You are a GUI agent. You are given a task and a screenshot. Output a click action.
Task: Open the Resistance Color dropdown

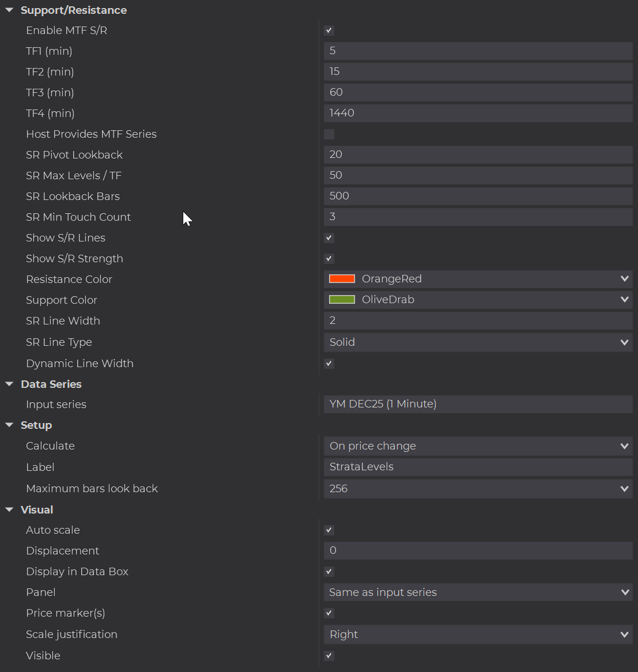tap(624, 279)
